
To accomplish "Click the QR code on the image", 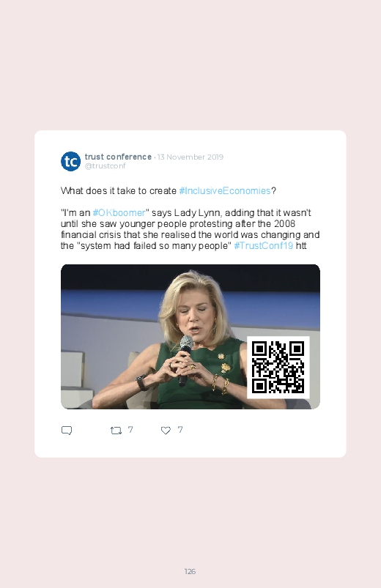I will point(278,367).
